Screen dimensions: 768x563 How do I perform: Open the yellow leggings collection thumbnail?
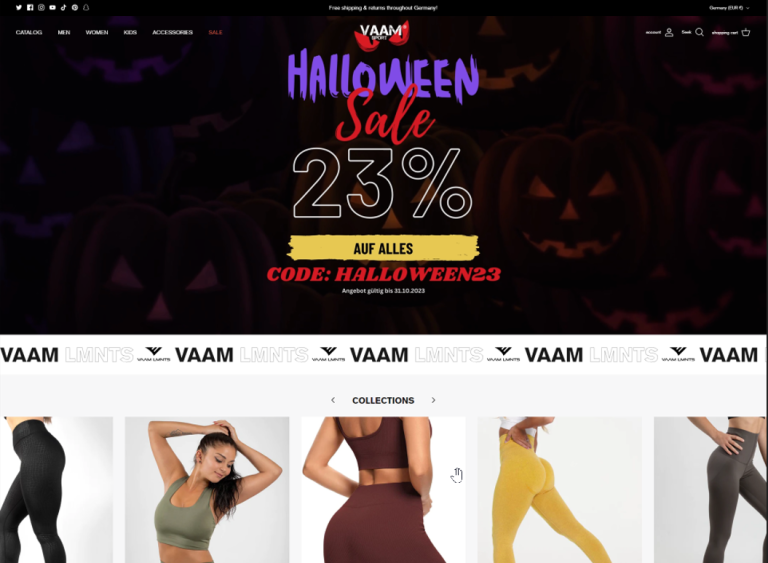point(559,490)
